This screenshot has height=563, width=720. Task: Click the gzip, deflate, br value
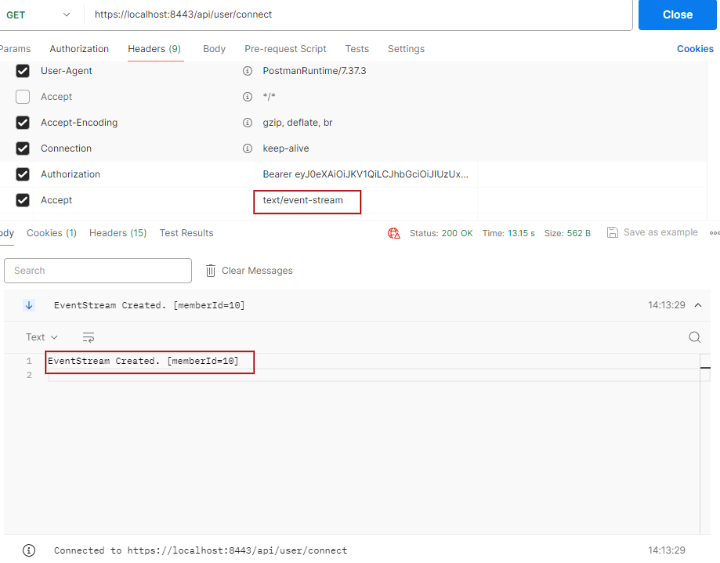click(x=297, y=123)
